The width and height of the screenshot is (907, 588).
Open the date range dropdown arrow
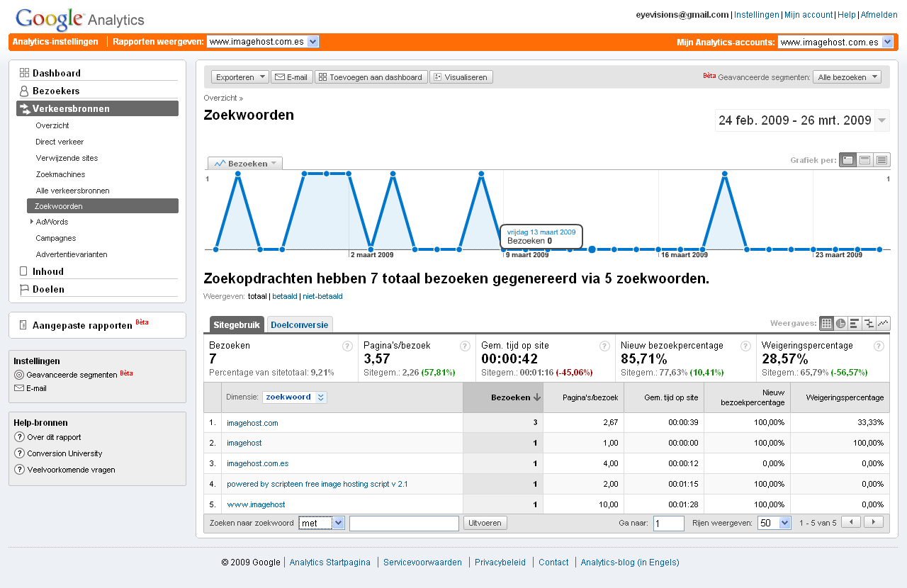[882, 120]
